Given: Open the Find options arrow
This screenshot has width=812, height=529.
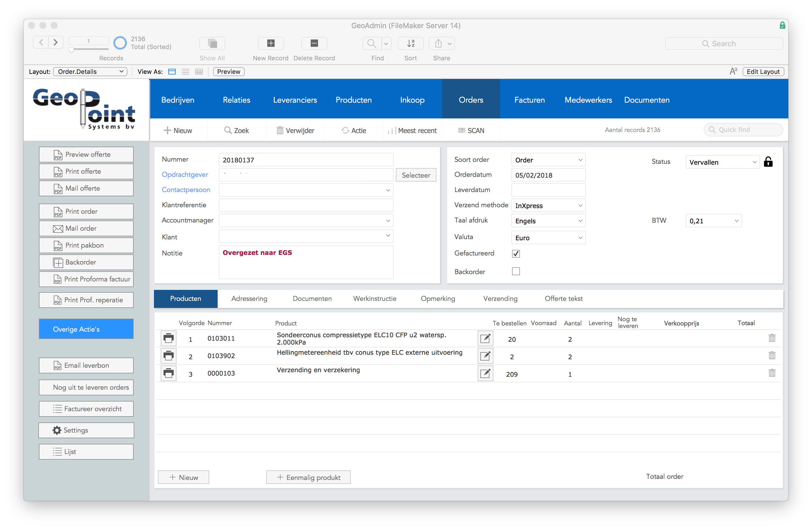Looking at the screenshot, I should 386,43.
